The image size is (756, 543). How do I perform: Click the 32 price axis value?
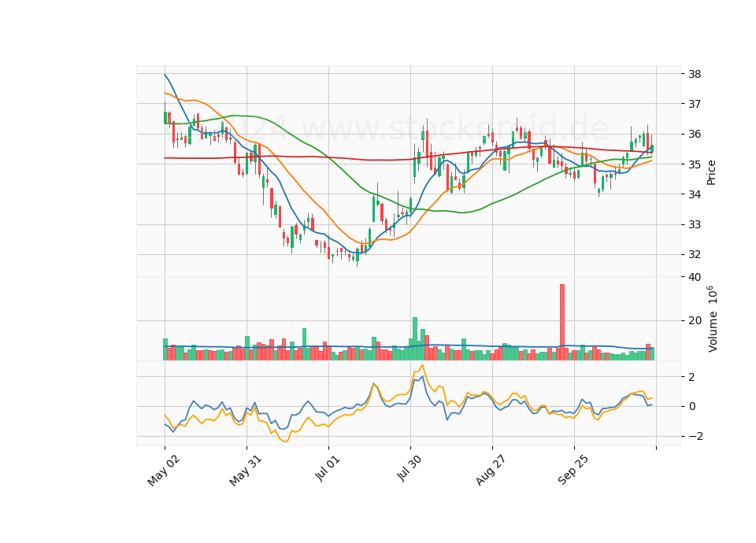[x=695, y=255]
